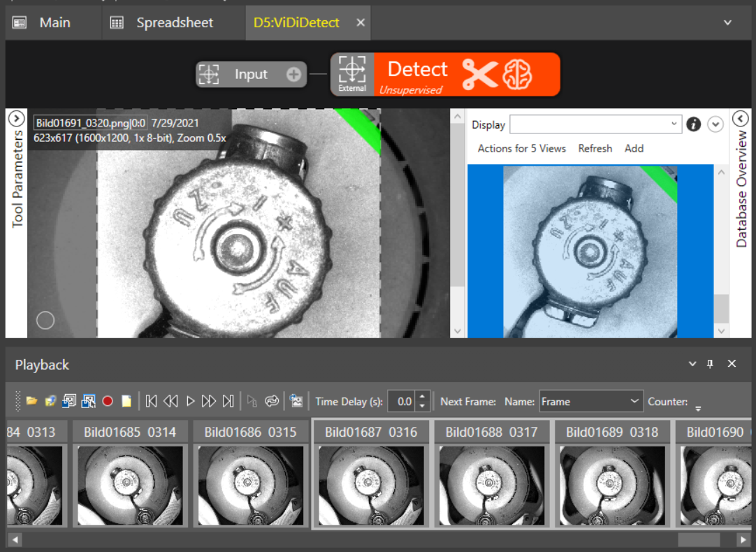Add input with plus icon on Input node

293,75
